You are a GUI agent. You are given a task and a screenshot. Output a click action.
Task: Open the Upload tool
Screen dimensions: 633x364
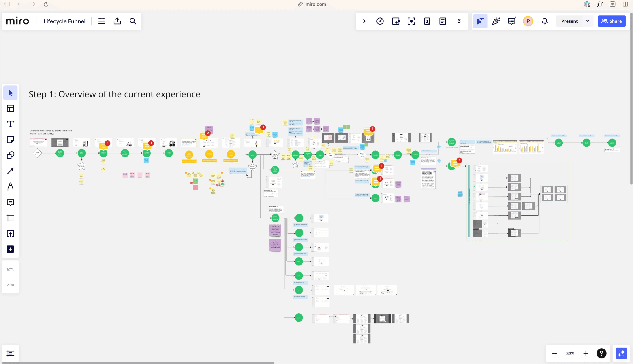pos(10,233)
